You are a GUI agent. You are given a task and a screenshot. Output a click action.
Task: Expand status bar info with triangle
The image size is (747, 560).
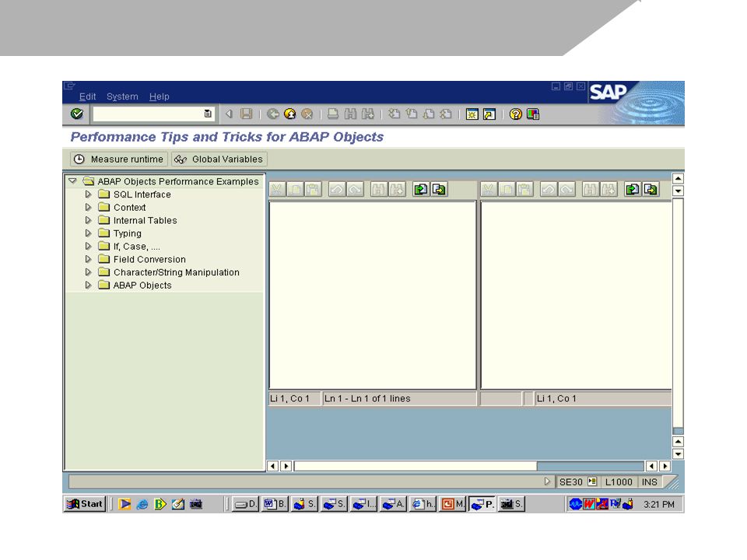(x=547, y=481)
